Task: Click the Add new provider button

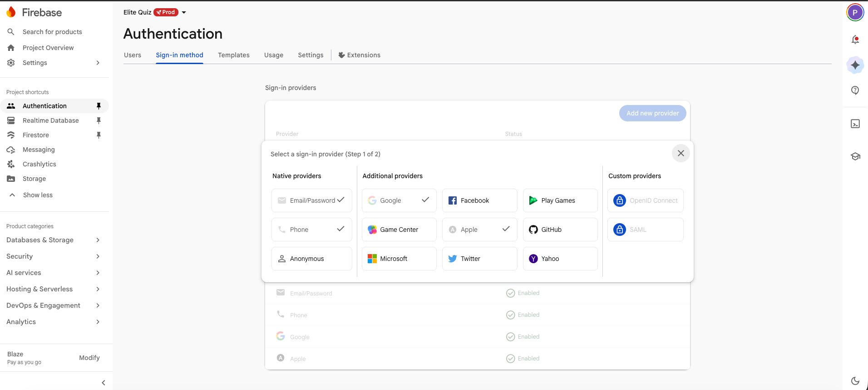Action: tap(652, 113)
